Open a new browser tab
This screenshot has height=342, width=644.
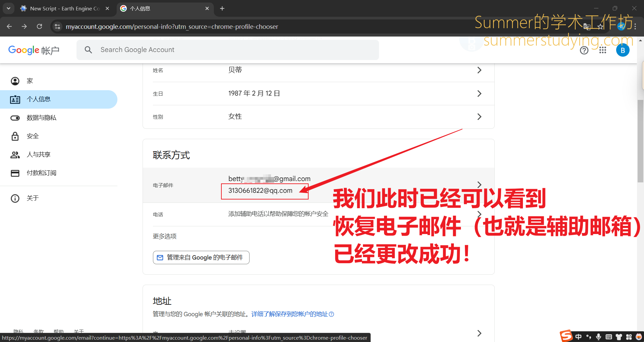click(222, 8)
